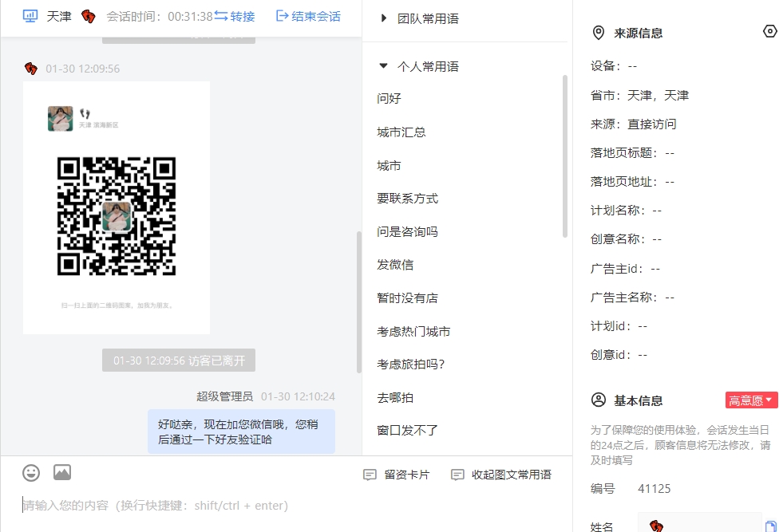
Task: Click the 会话时间 timer text
Action: (160, 17)
